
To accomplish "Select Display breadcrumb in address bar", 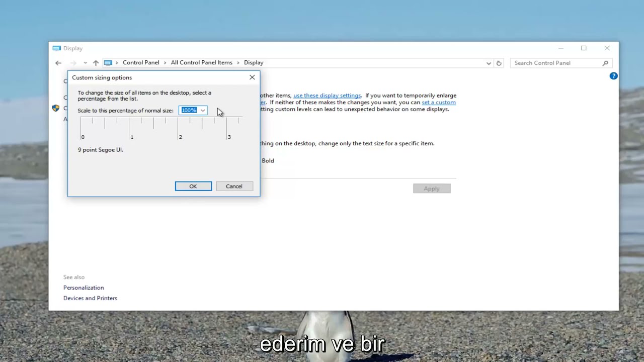I will tap(254, 63).
